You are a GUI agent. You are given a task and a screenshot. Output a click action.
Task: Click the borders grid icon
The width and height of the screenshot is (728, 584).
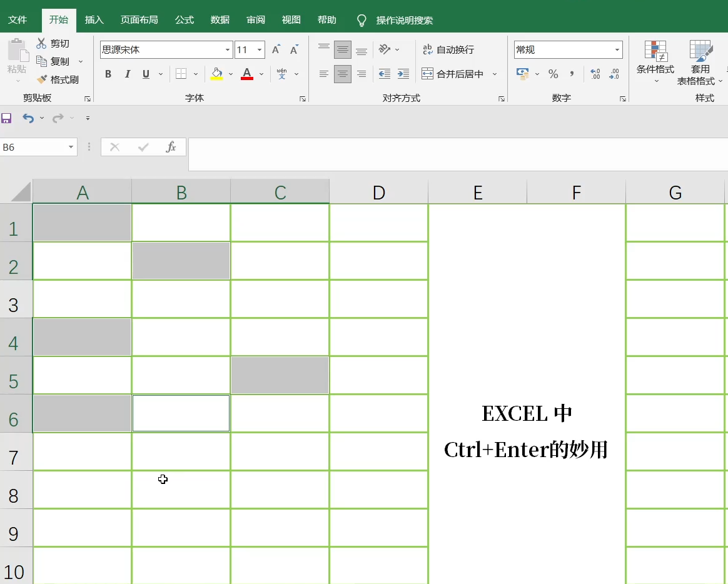coord(181,74)
